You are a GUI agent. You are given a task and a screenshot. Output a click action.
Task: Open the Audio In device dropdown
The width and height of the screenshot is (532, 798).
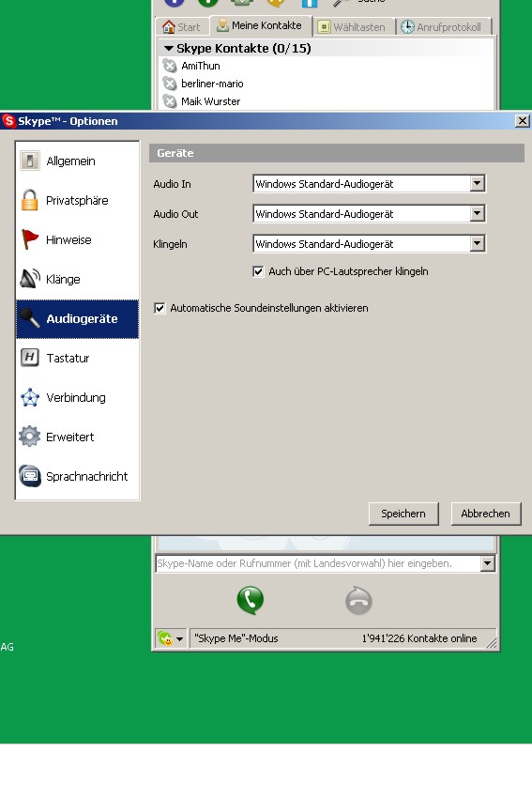pyautogui.click(x=477, y=184)
